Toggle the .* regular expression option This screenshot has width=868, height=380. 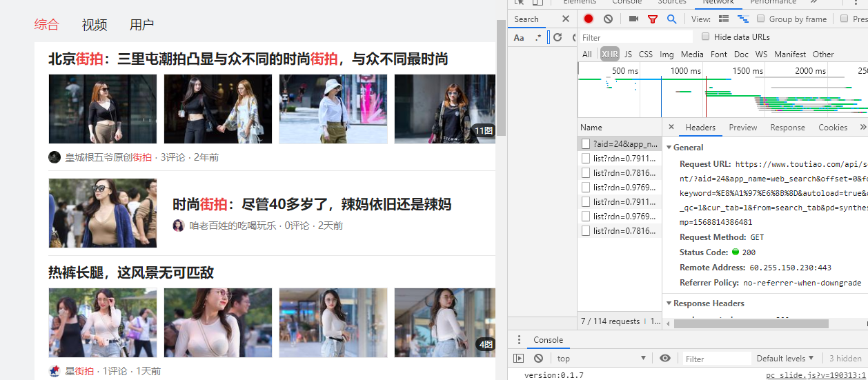pos(538,38)
